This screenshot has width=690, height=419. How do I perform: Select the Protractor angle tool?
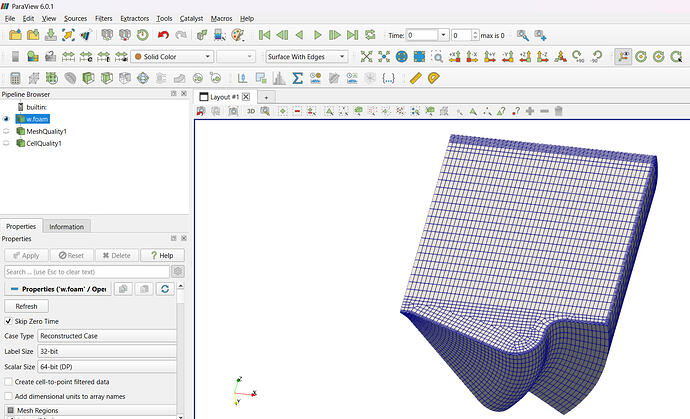[433, 78]
